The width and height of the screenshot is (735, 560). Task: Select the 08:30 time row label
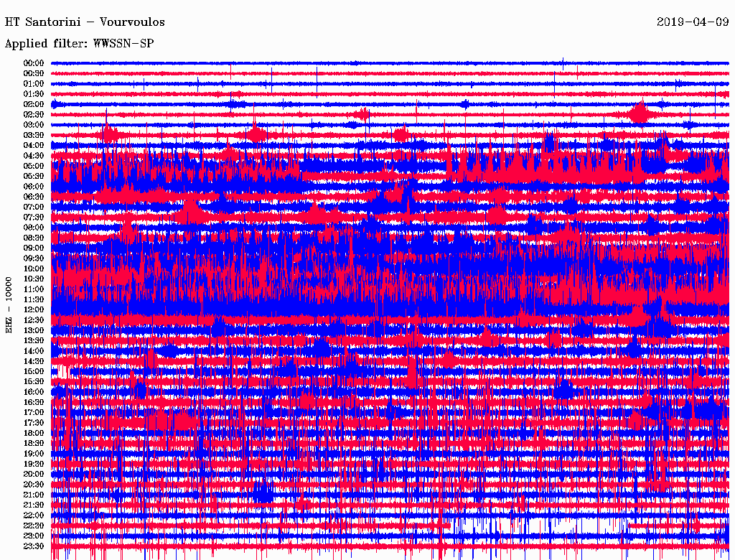(x=33, y=238)
